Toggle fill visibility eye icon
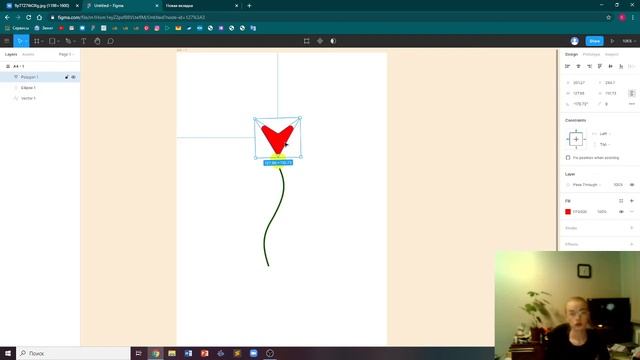Screen dimensions: 640x360 (621, 212)
